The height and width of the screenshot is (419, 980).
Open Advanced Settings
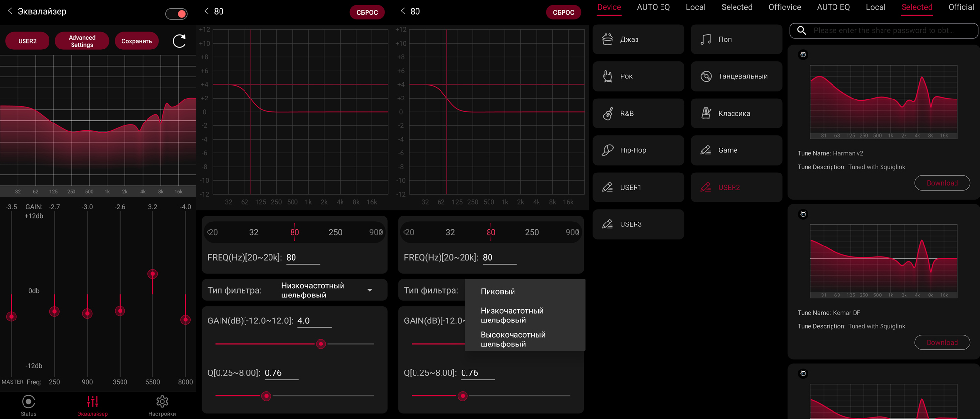click(x=82, y=41)
